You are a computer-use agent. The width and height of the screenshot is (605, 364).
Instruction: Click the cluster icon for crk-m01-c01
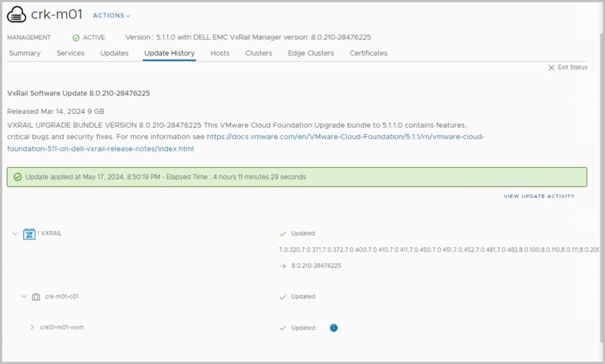(36, 297)
